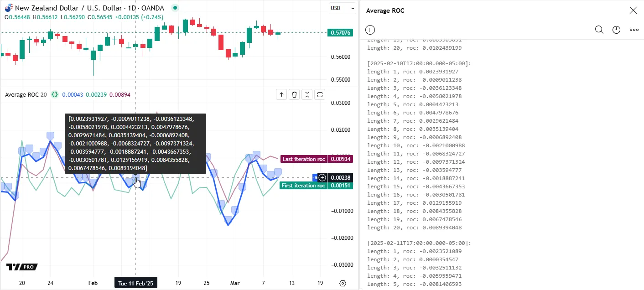Select the Last iteration roc label

tap(303, 159)
